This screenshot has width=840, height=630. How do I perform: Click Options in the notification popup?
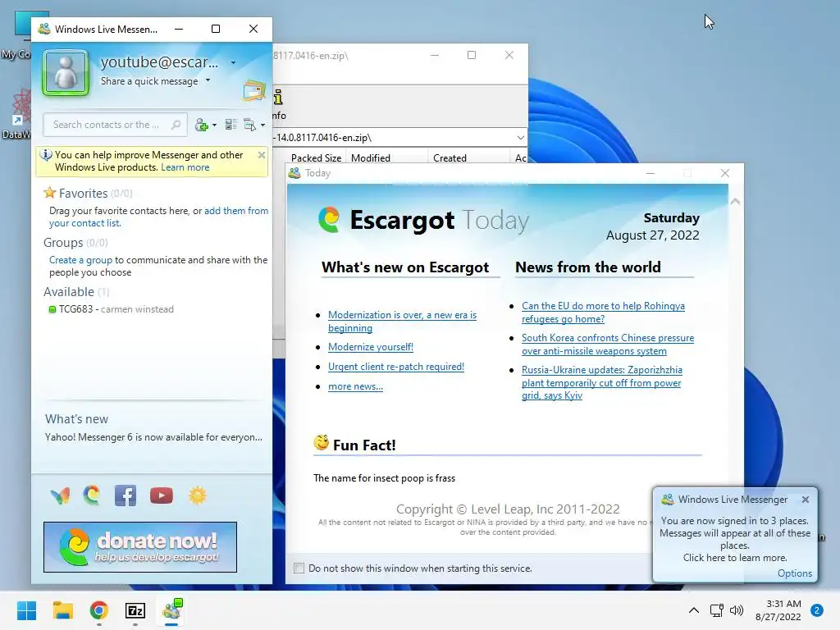click(x=794, y=573)
